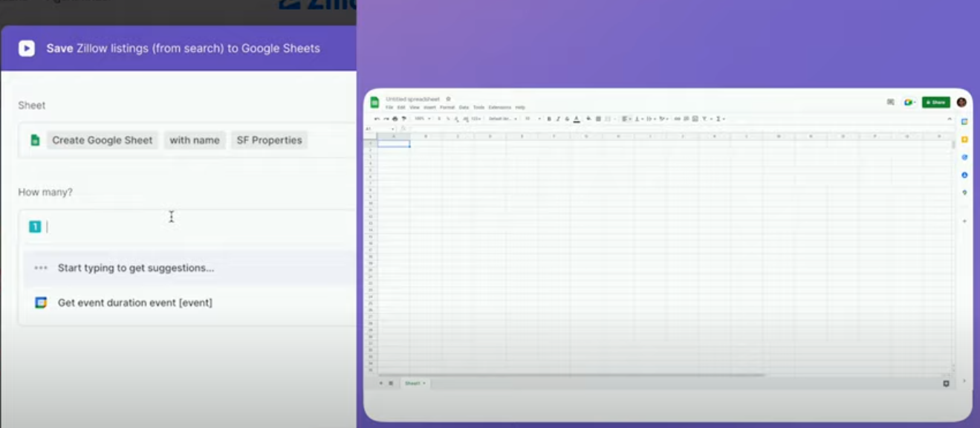Click the A1 name box
The image size is (980, 428).
tap(380, 129)
